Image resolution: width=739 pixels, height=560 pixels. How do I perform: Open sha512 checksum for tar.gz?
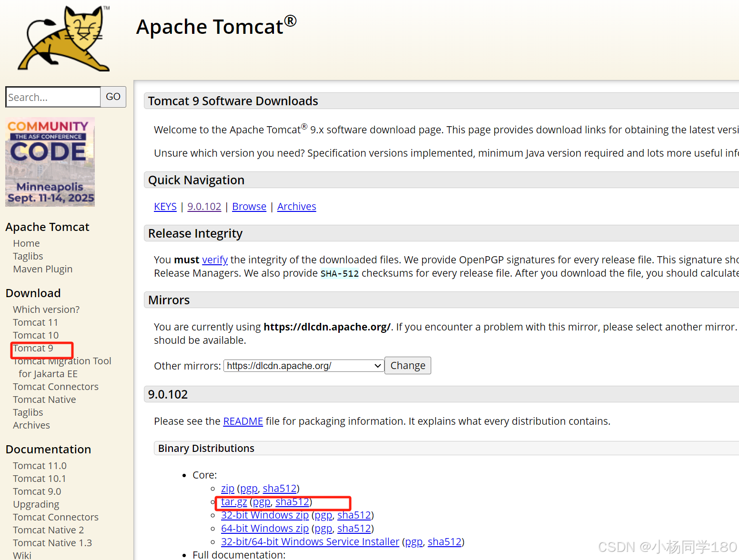293,502
